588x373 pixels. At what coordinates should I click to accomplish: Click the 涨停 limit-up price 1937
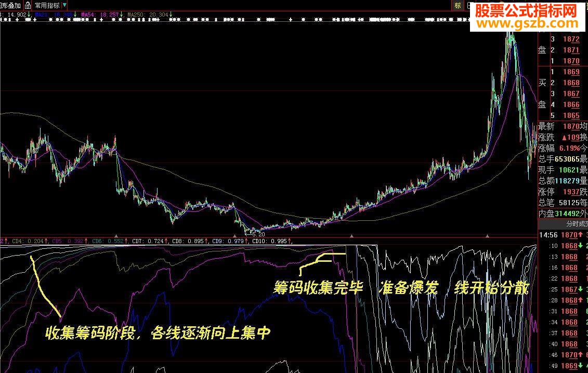click(x=572, y=191)
